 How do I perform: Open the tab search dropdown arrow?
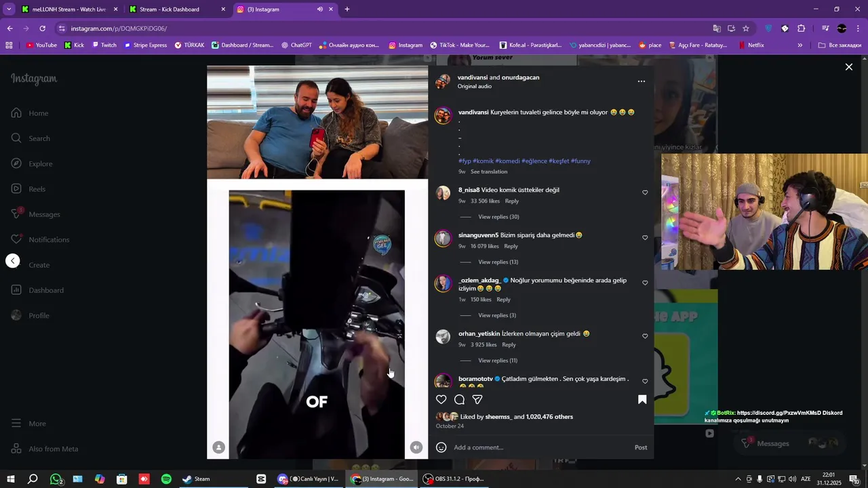coord(9,9)
